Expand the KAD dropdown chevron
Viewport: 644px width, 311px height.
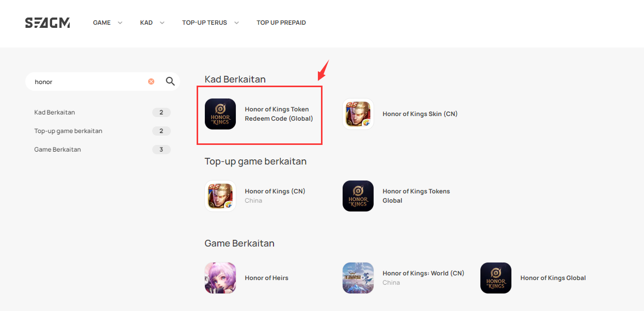coord(162,23)
